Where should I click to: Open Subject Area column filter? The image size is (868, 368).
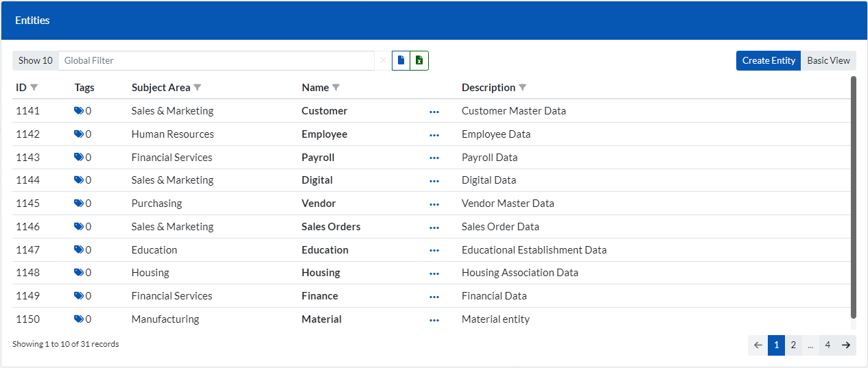[x=198, y=88]
